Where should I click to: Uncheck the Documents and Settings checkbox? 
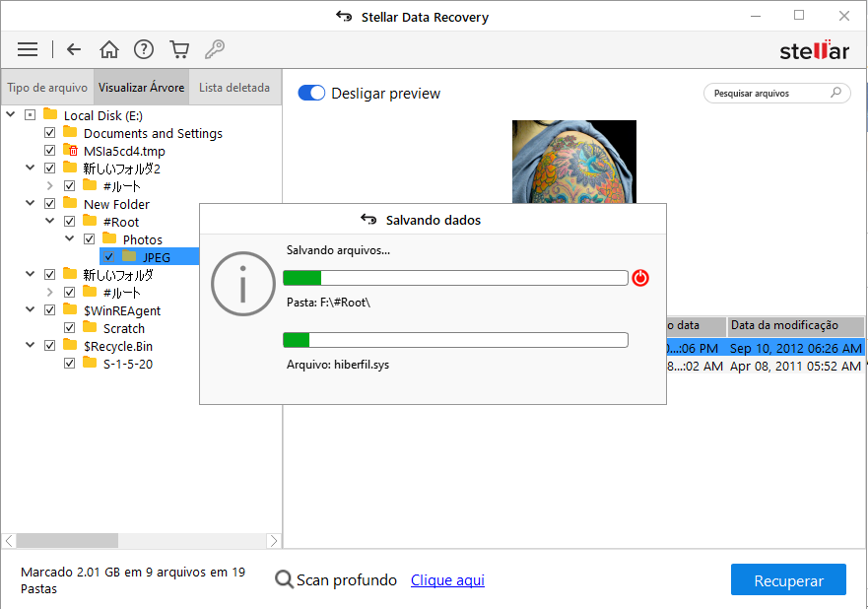click(x=50, y=133)
